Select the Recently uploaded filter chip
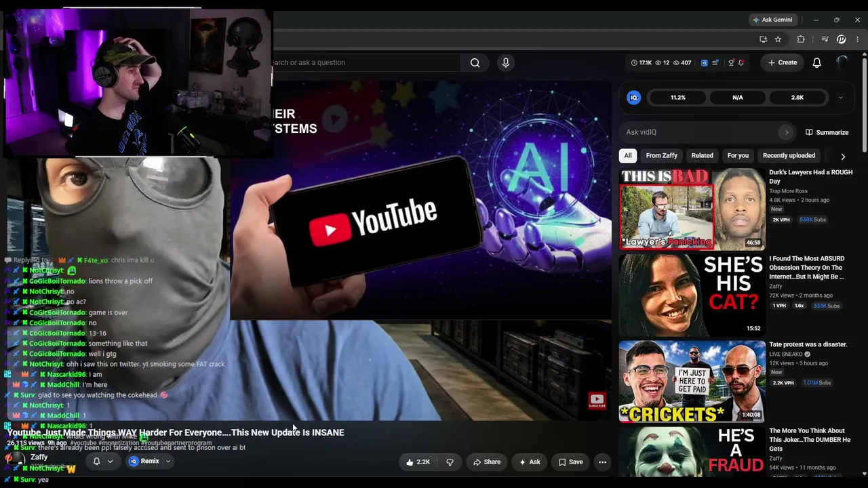This screenshot has height=488, width=868. (789, 156)
